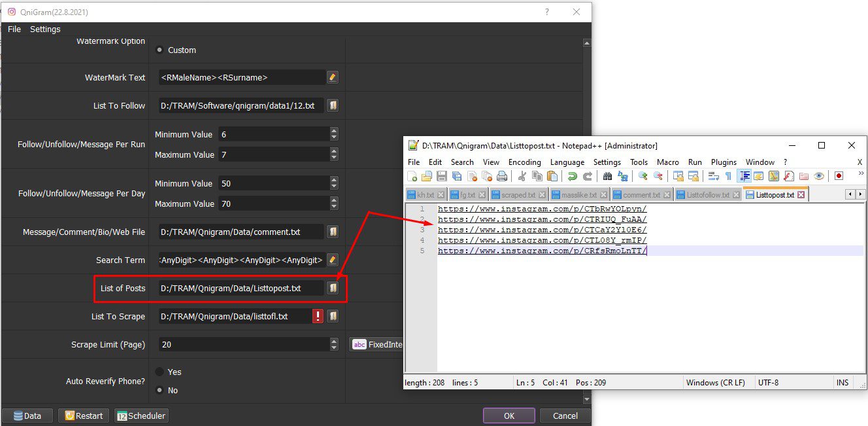Toggle Show All Characters pilcrow icon

728,176
